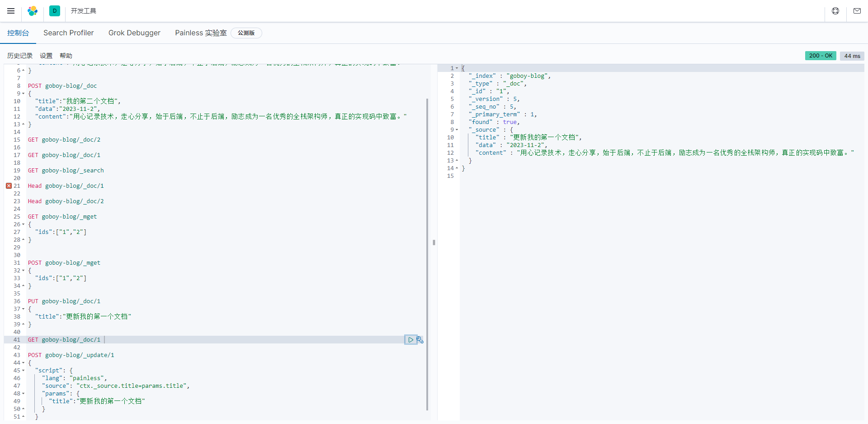This screenshot has height=424, width=868.
Task: Click the "_index" : "goboy-blog" response line
Action: (510, 76)
